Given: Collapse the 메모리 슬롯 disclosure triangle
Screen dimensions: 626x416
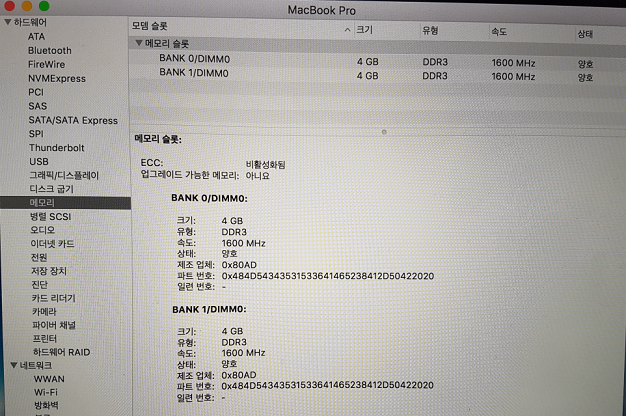Looking at the screenshot, I should click(x=139, y=44).
